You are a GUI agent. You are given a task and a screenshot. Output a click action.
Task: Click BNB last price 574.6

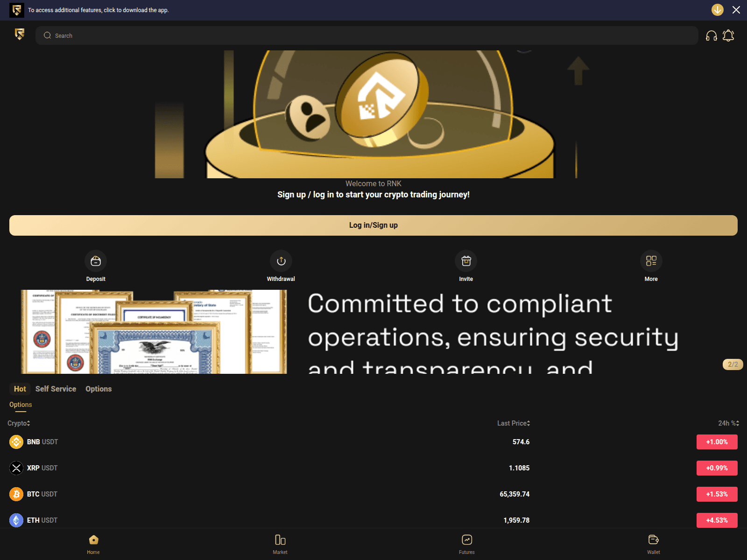coord(521,442)
